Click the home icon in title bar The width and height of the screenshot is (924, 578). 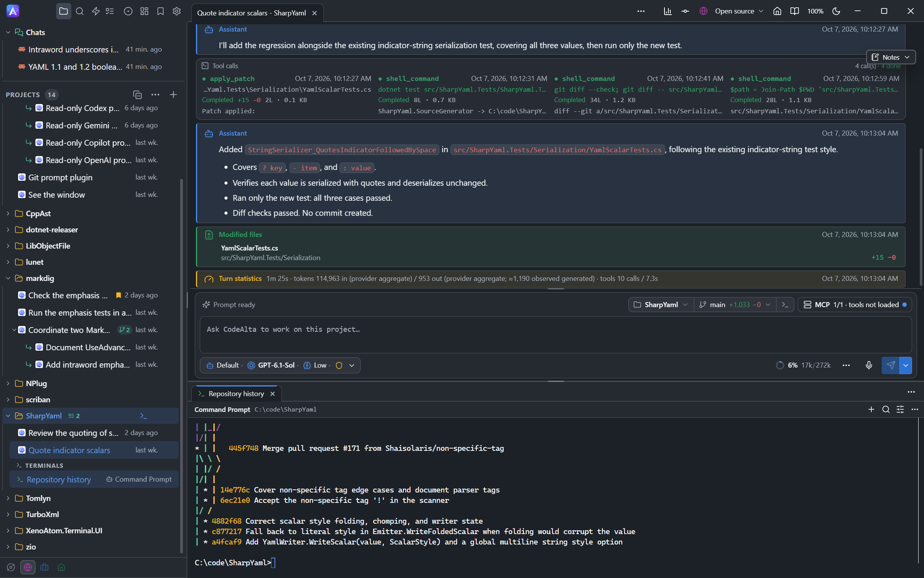[777, 11]
